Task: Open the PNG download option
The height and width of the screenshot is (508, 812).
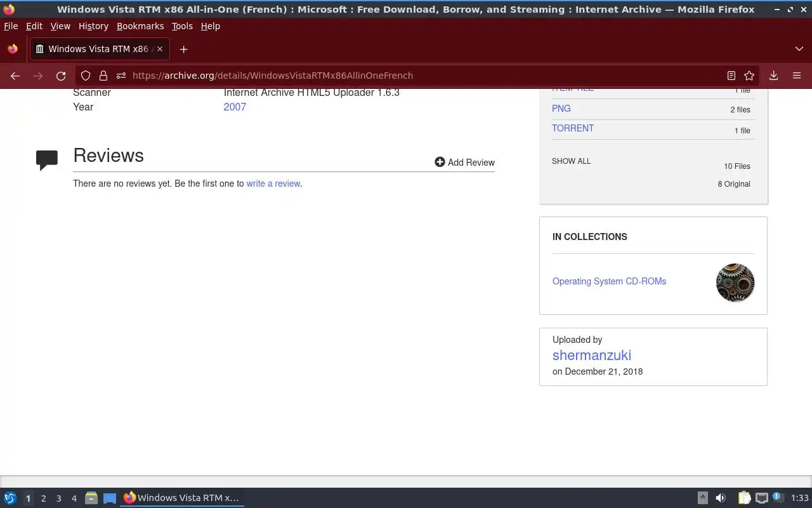Action: (x=561, y=109)
